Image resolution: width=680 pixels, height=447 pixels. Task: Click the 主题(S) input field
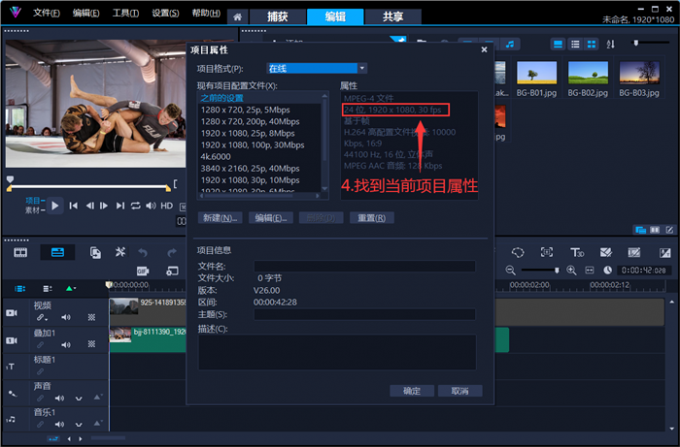pyautogui.click(x=364, y=314)
